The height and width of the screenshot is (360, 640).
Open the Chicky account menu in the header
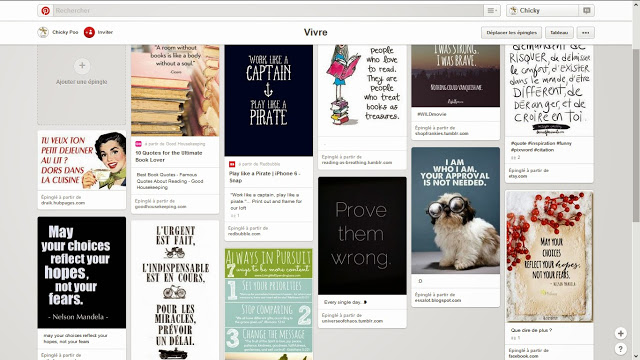542,11
